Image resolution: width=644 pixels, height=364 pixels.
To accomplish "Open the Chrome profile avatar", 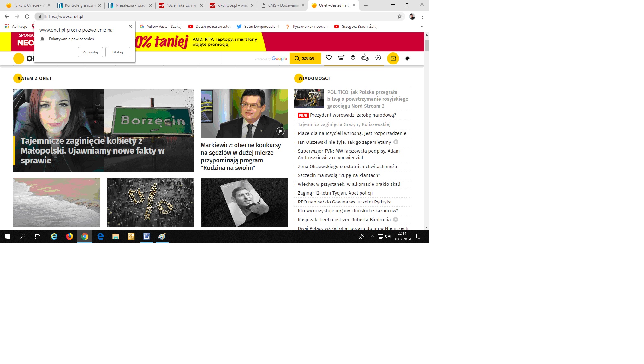I will (412, 16).
